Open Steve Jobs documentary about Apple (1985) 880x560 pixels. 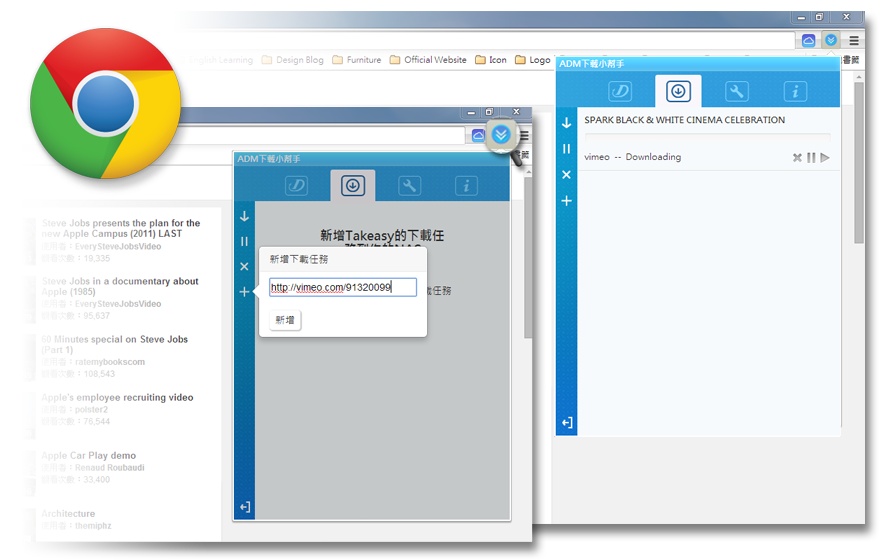pyautogui.click(x=120, y=286)
